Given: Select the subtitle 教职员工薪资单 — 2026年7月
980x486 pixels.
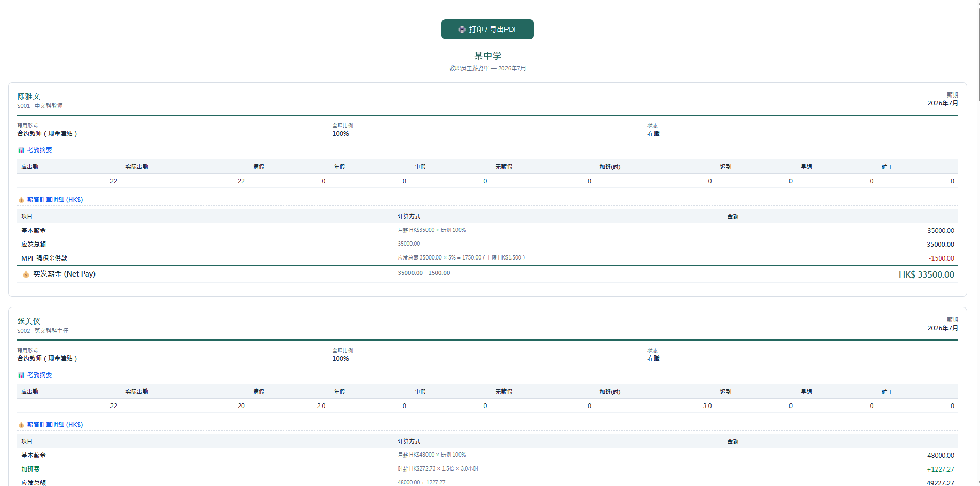Looking at the screenshot, I should pos(487,68).
